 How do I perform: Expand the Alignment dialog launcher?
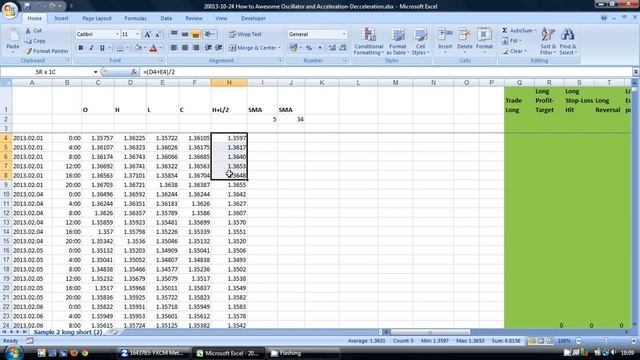point(280,60)
